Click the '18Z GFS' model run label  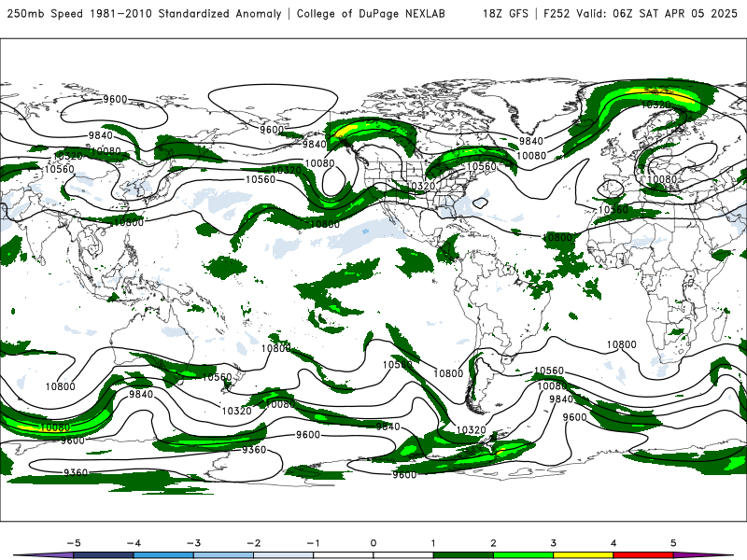click(505, 13)
